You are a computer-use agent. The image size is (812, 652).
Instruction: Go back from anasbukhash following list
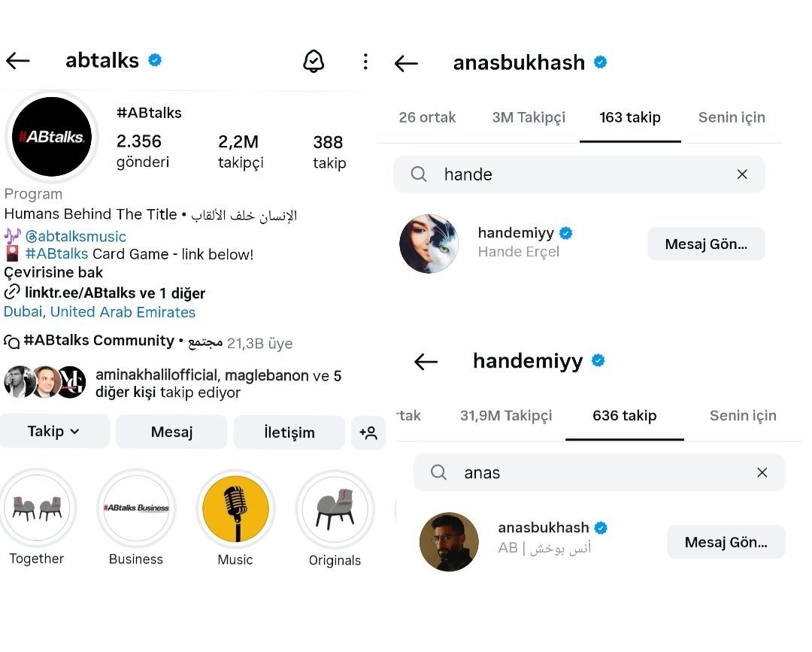click(x=406, y=63)
